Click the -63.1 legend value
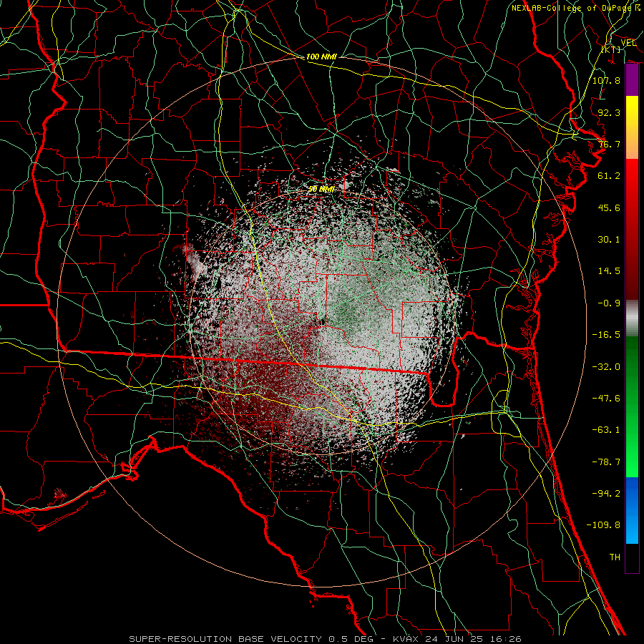Viewport: 644px width, 644px height. coord(606,430)
